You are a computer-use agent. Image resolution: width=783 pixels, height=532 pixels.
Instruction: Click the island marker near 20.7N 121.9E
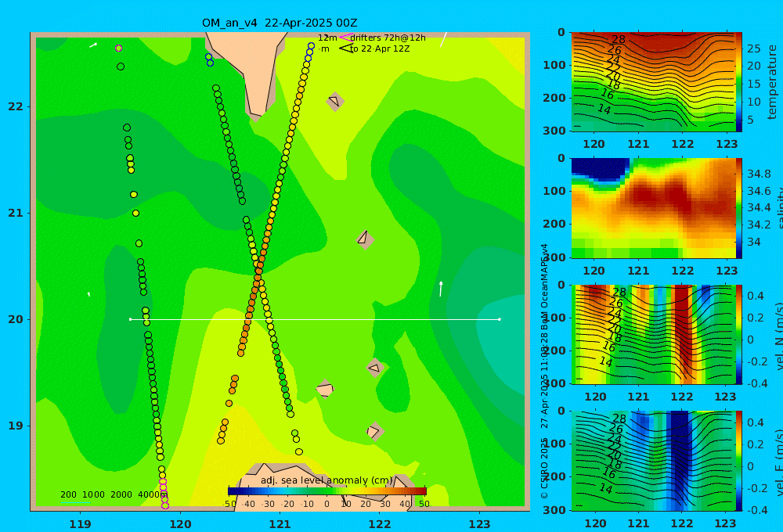click(365, 239)
